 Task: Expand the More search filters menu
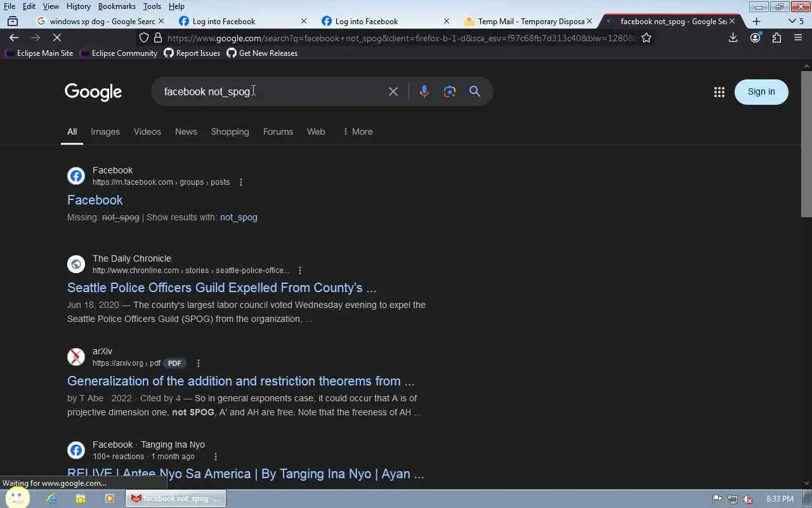click(x=358, y=131)
